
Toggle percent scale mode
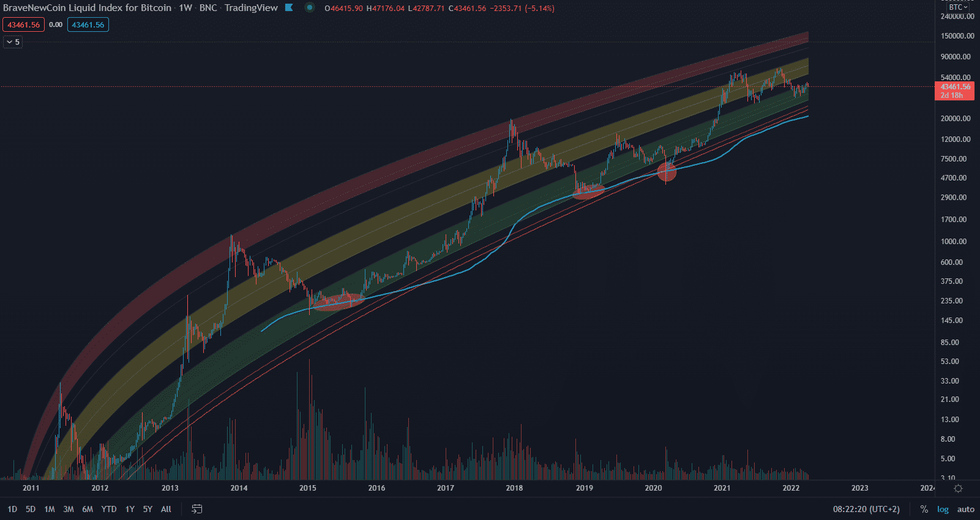click(x=924, y=509)
